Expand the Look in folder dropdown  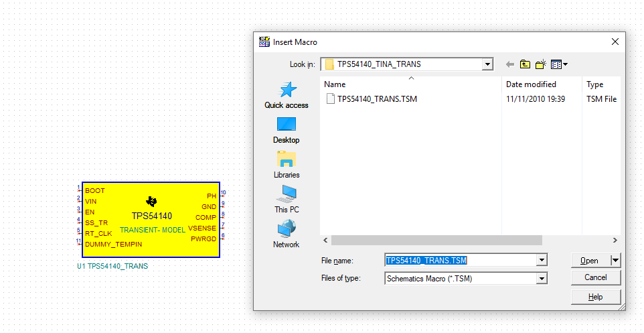coord(487,64)
